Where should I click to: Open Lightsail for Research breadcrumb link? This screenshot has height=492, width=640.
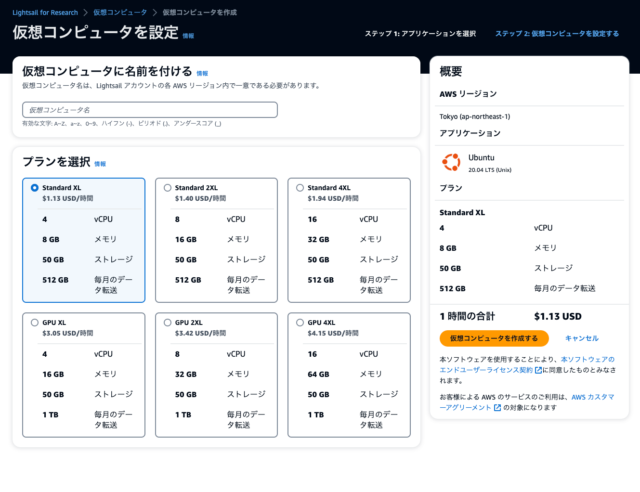(45, 13)
